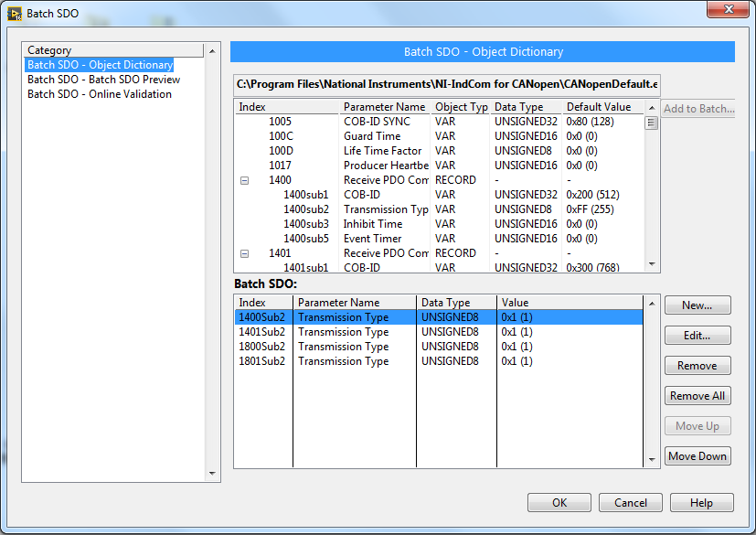Click the Category list header
The image size is (756, 535).
[114, 50]
